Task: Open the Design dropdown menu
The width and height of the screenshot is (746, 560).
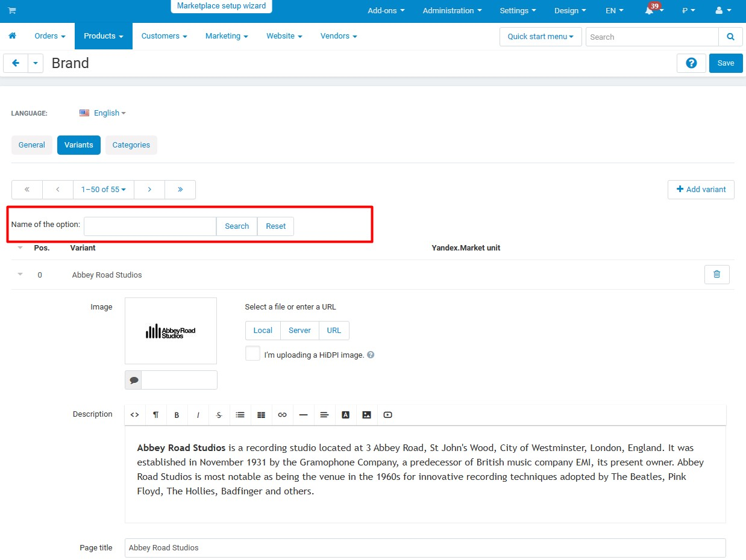Action: 570,11
